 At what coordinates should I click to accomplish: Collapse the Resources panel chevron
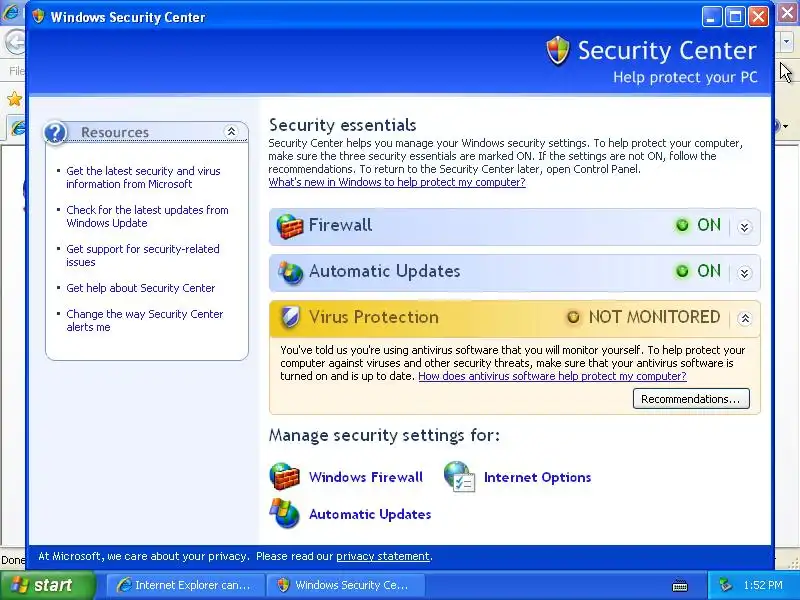[231, 132]
